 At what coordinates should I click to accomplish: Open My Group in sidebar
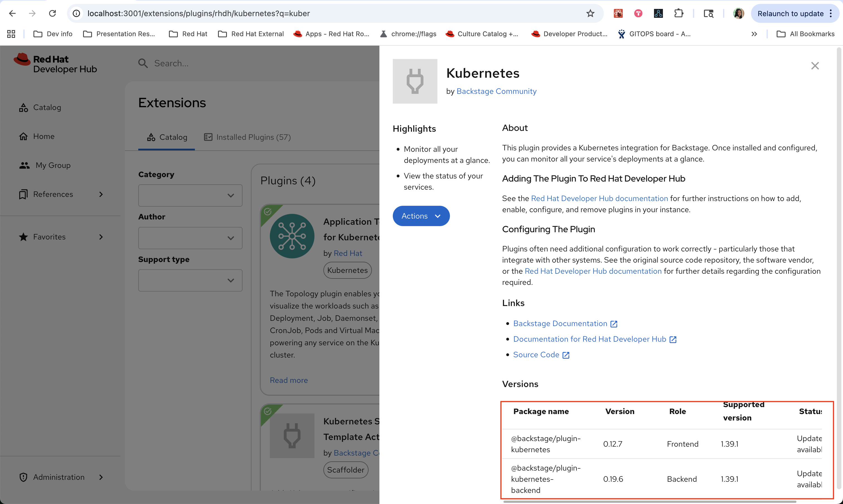[53, 165]
